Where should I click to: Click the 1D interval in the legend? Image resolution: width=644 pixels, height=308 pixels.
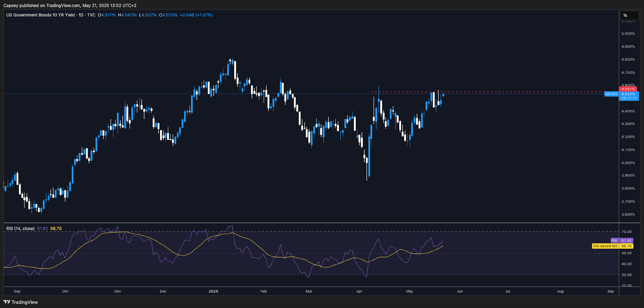coord(81,15)
